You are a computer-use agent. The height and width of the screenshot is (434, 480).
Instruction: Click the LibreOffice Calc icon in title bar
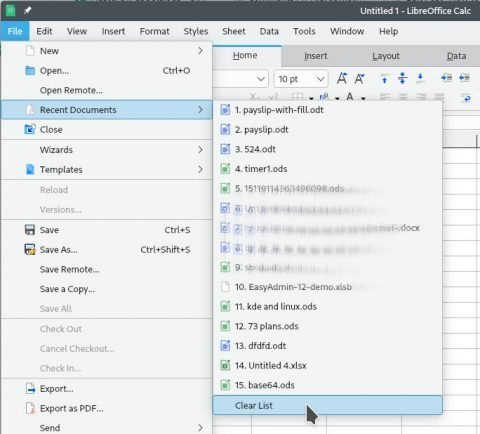(x=10, y=10)
